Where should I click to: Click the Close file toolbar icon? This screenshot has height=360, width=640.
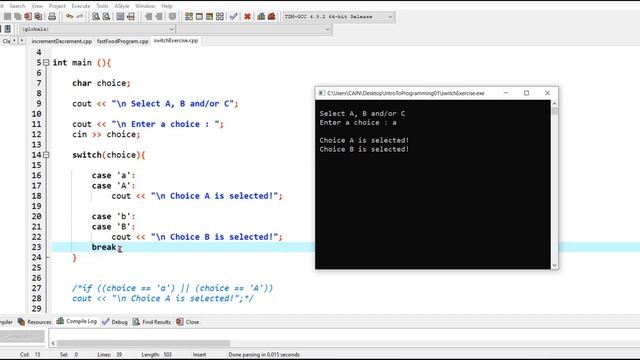coord(28,17)
